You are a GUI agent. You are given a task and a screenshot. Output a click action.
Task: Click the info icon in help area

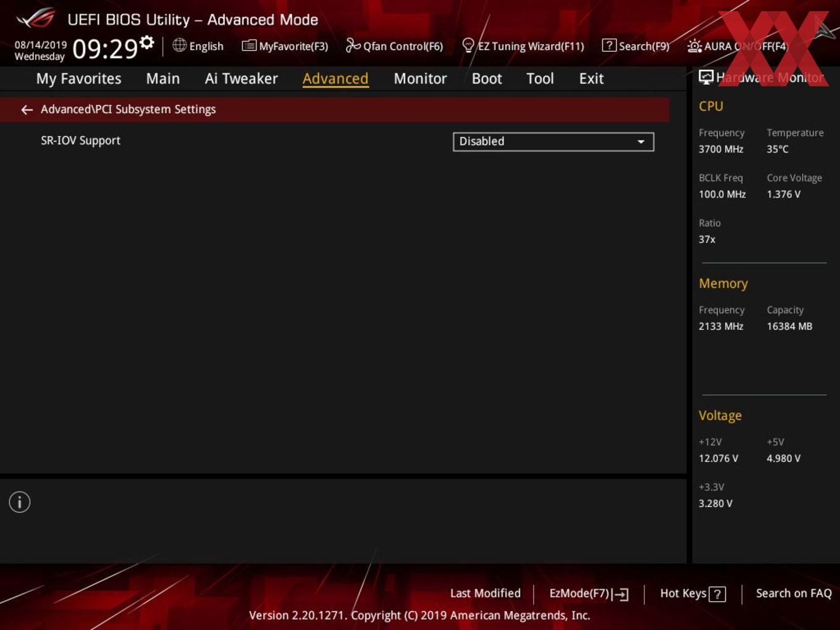pyautogui.click(x=20, y=502)
